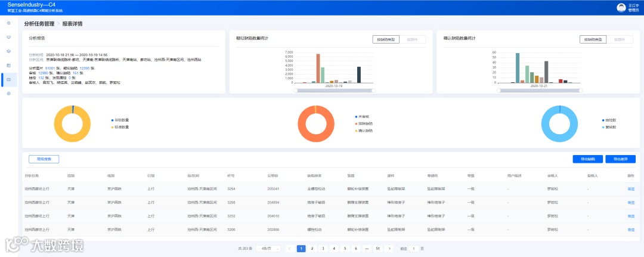
Task: Open 查看 link for pole 3206 row
Action: (x=631, y=230)
